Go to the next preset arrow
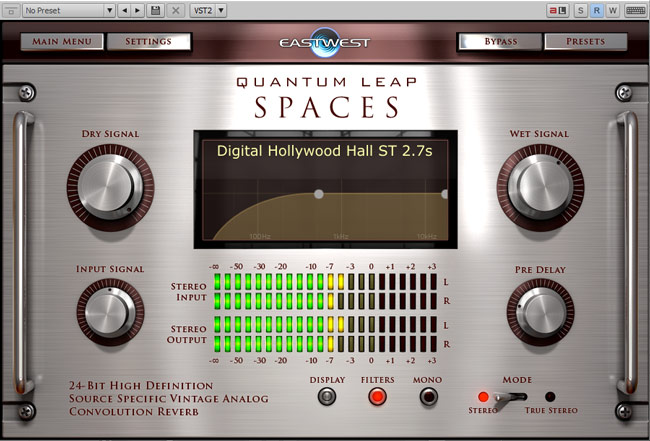This screenshot has width=650, height=441. click(138, 10)
